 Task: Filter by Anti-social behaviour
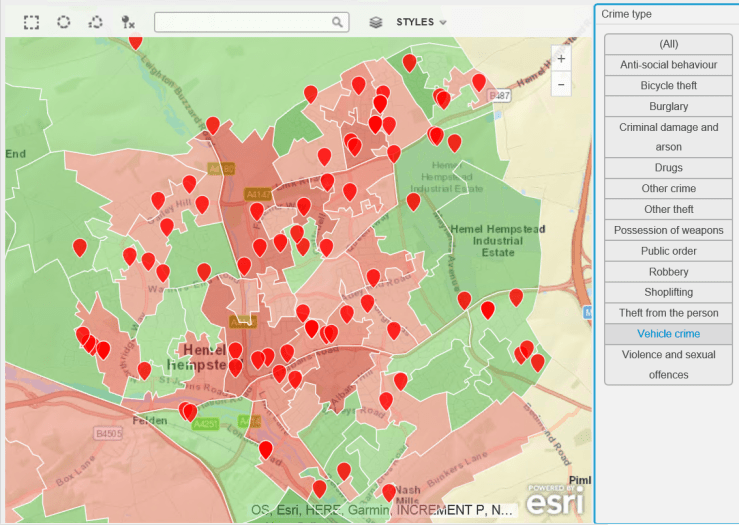pos(668,65)
